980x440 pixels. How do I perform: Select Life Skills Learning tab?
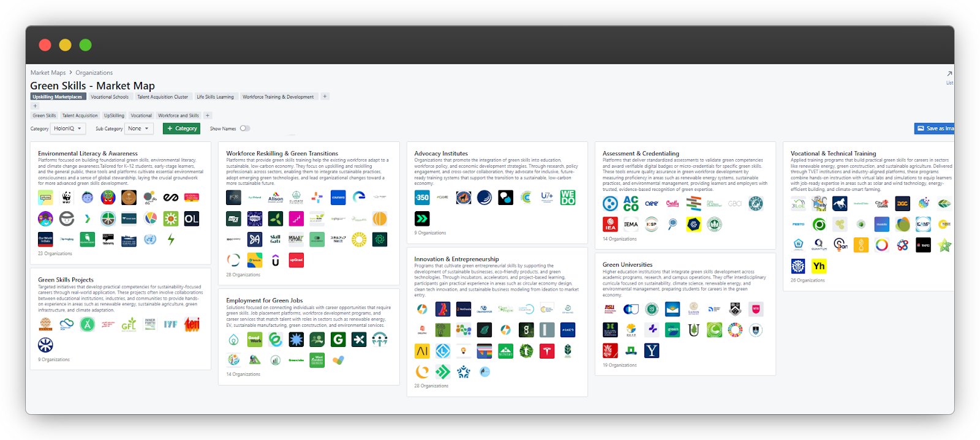tap(215, 97)
